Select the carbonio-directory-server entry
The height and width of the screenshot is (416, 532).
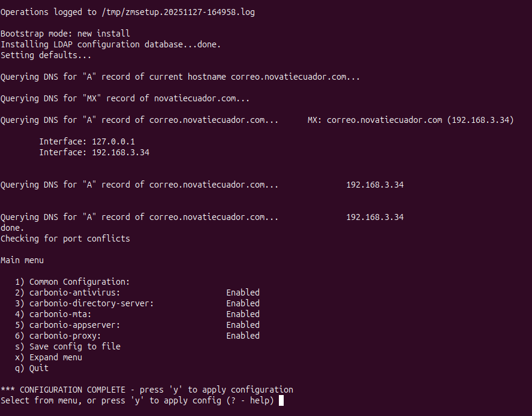coord(91,303)
